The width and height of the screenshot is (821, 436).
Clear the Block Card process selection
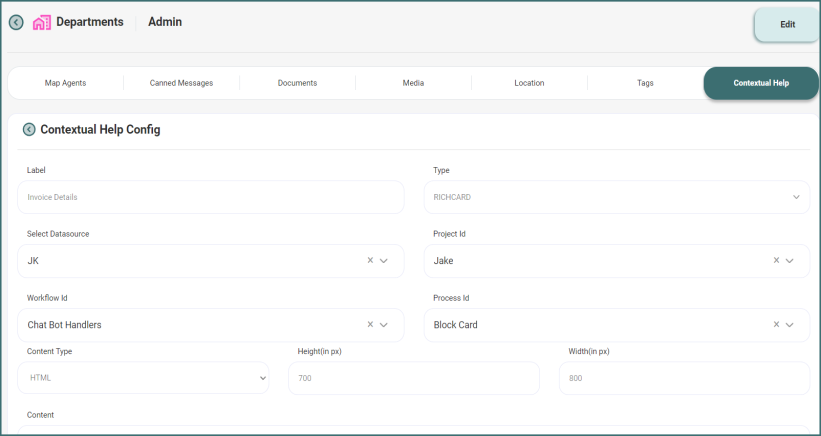[x=776, y=324]
